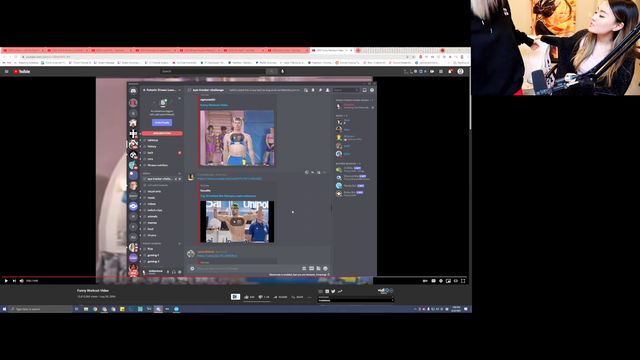The image size is (640, 360).
Task: Open Discord help icon
Action: pyautogui.click(x=371, y=90)
